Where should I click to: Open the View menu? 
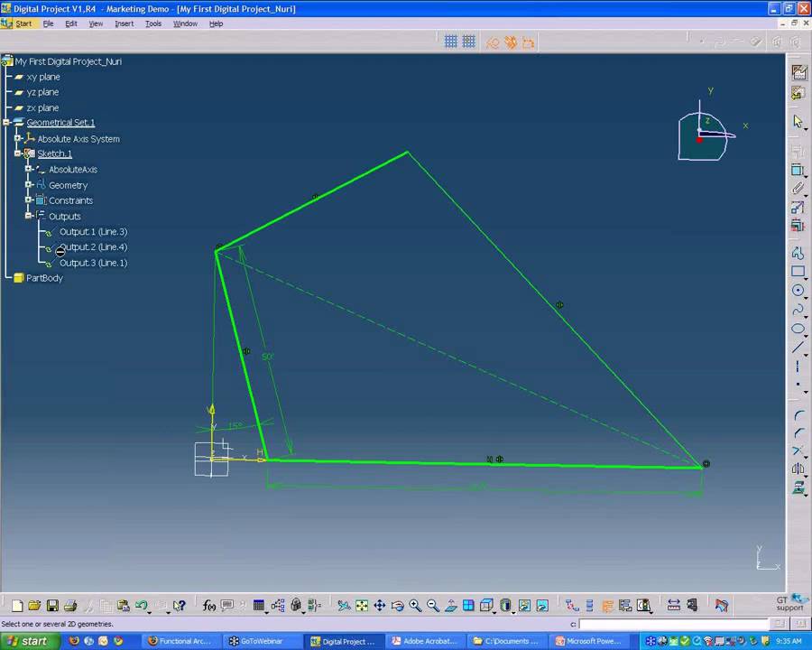[96, 23]
